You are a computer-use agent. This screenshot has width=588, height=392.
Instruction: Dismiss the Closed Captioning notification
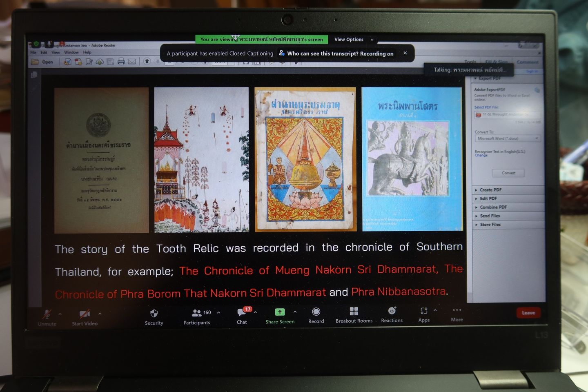[x=405, y=53]
